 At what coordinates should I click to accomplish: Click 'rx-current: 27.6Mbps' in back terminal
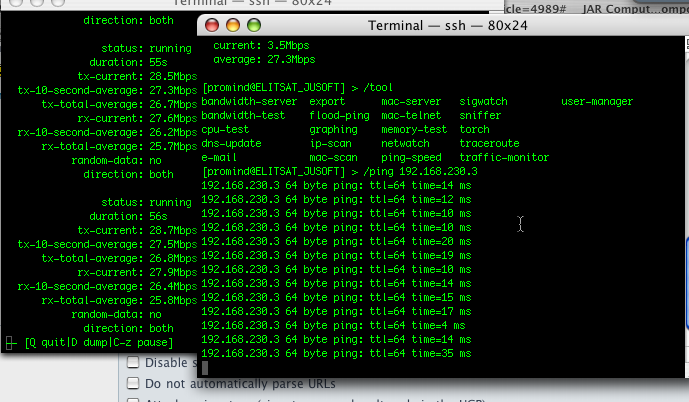coord(137,119)
